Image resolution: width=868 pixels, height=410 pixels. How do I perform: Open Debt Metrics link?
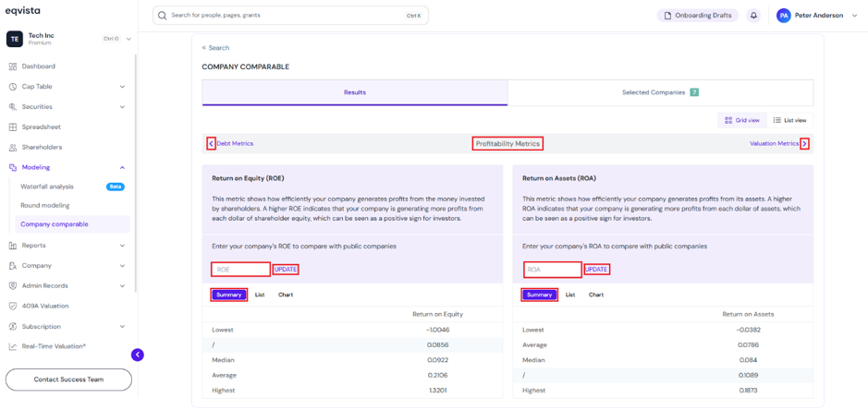(x=235, y=144)
